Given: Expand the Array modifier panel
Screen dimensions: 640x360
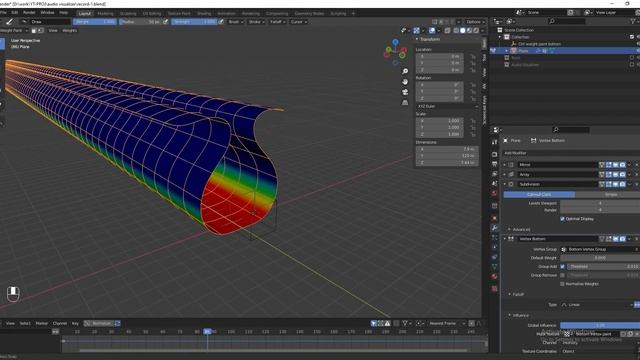Looking at the screenshot, I should [x=504, y=174].
